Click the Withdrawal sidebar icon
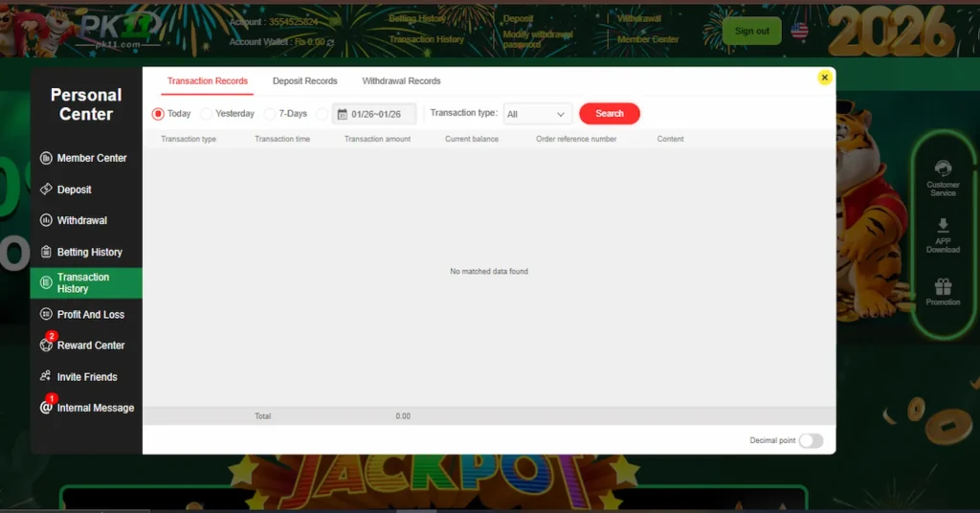Screen dimensions: 980x513 tap(46, 220)
